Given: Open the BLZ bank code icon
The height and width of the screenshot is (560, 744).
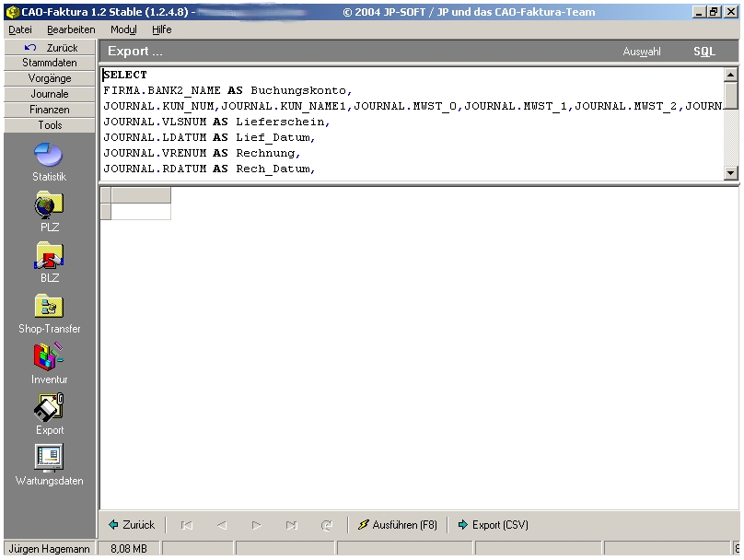Looking at the screenshot, I should click(49, 256).
